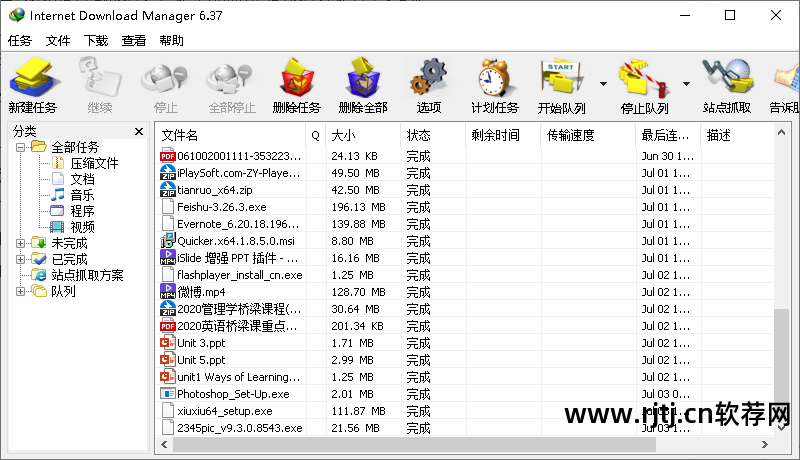Select the Unit 3.ppt row

point(464,343)
